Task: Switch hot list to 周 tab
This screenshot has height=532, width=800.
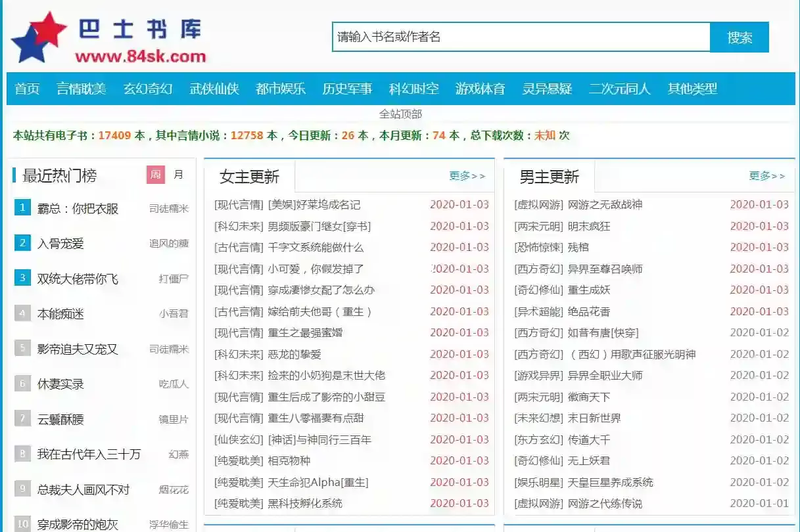Action: (x=155, y=175)
